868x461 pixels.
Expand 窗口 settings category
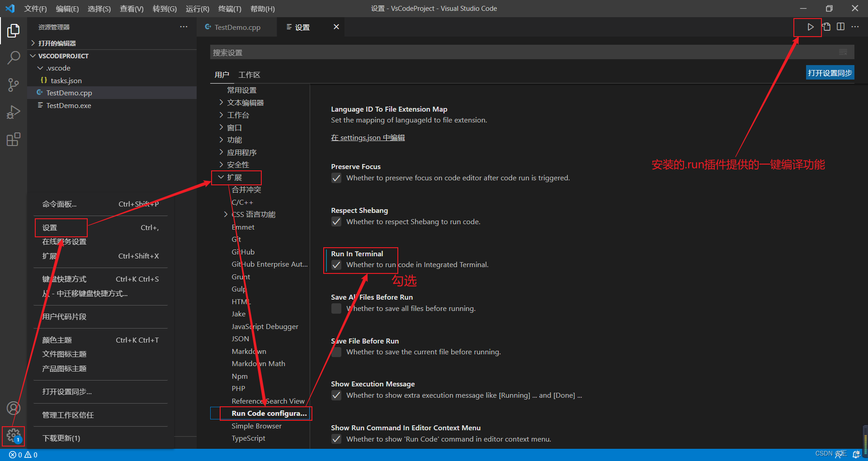222,127
